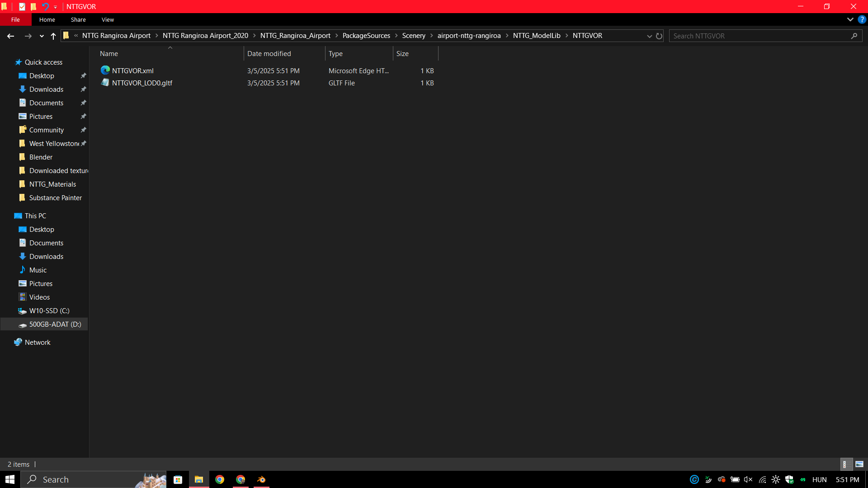Switch to Large icons view in status bar

[x=859, y=464]
